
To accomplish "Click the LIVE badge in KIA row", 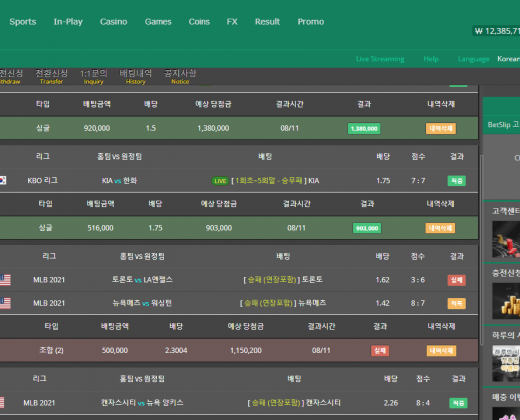I will pyautogui.click(x=220, y=181).
